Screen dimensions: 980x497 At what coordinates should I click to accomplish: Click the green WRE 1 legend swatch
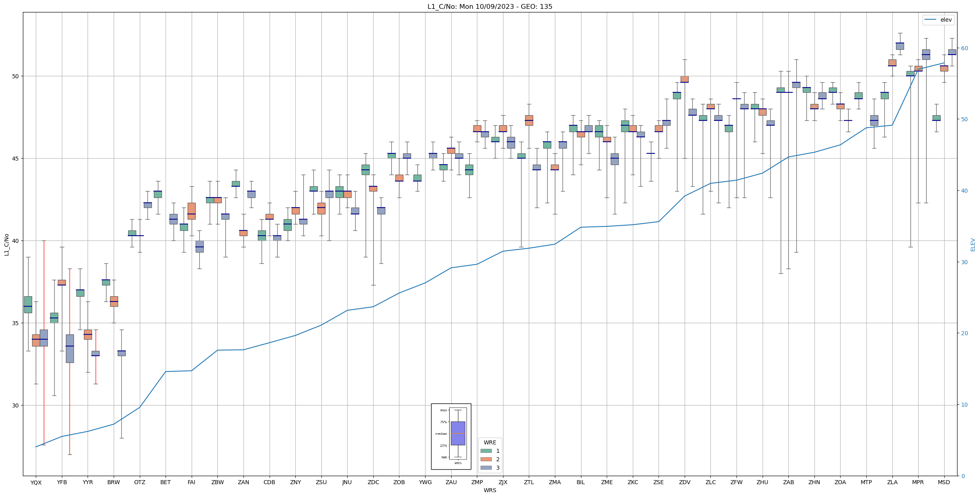pyautogui.click(x=486, y=451)
